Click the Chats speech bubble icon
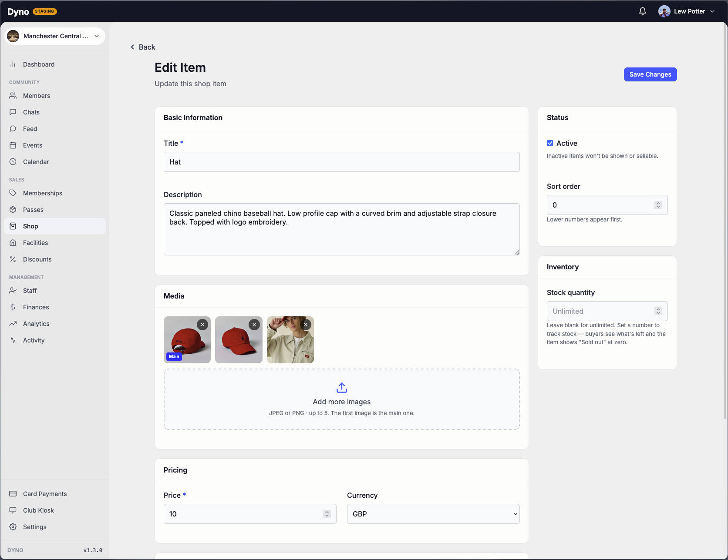Screen dimensions: 728x560 tap(13, 112)
